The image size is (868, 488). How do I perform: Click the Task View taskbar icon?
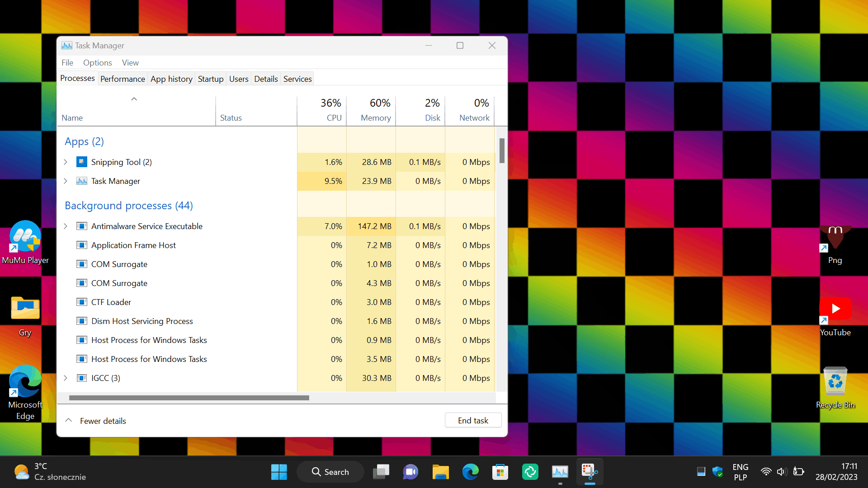(381, 472)
